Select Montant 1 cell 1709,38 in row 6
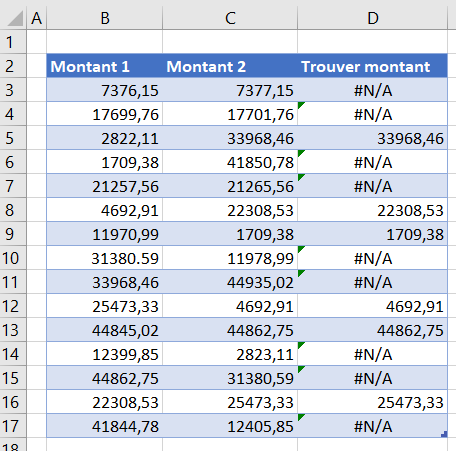Image resolution: width=456 pixels, height=451 pixels. pyautogui.click(x=105, y=162)
